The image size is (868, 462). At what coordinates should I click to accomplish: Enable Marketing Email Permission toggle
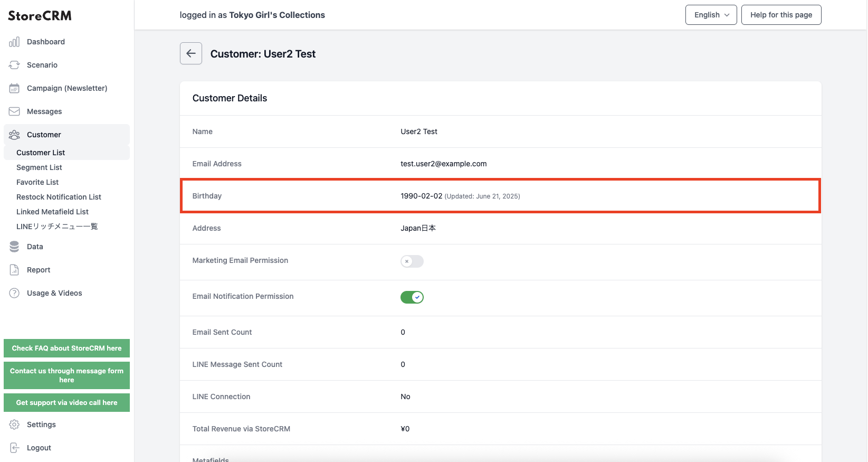click(412, 261)
